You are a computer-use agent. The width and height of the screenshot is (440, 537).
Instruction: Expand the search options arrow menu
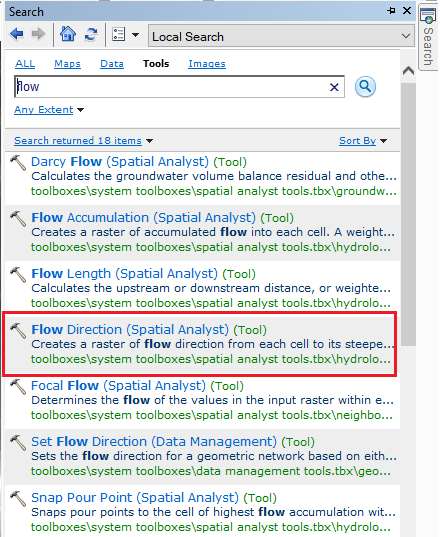point(136,35)
